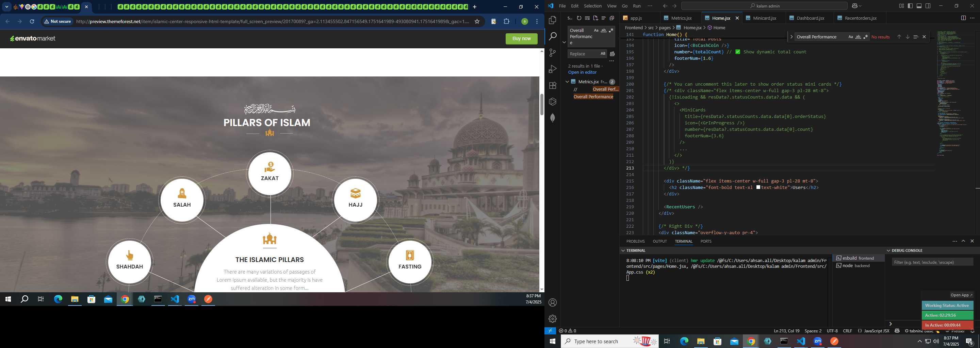Split the editor to the right

coord(963,18)
